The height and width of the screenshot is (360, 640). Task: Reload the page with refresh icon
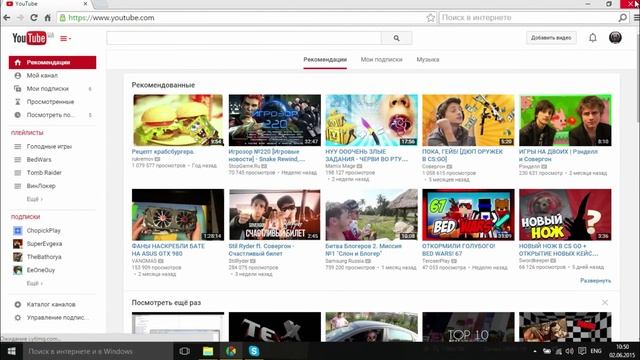tap(34, 18)
